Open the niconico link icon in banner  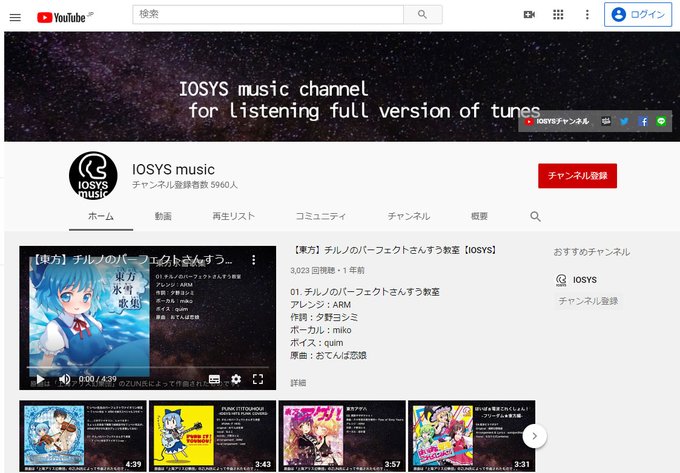[606, 121]
